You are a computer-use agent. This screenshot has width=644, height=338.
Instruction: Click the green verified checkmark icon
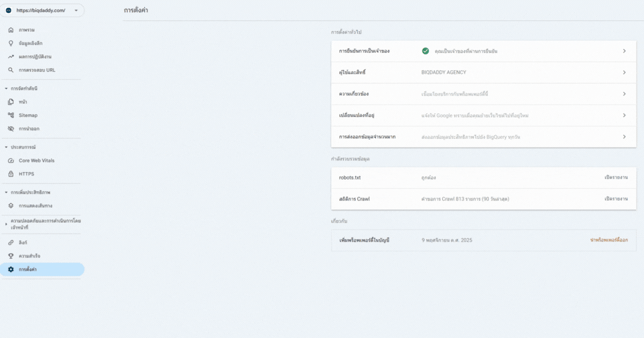click(x=426, y=51)
